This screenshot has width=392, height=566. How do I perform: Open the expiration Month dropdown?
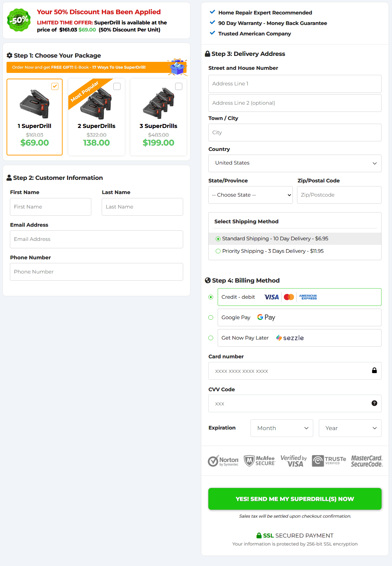[x=282, y=428]
